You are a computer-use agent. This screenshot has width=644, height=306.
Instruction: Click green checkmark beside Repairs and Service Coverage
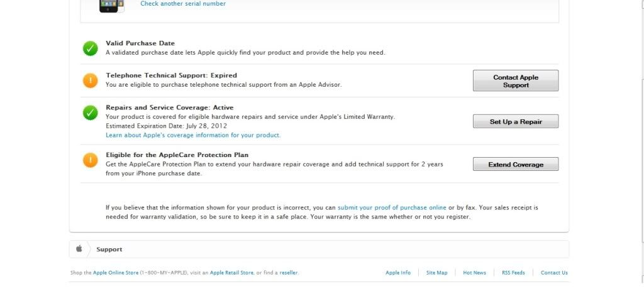(x=91, y=112)
